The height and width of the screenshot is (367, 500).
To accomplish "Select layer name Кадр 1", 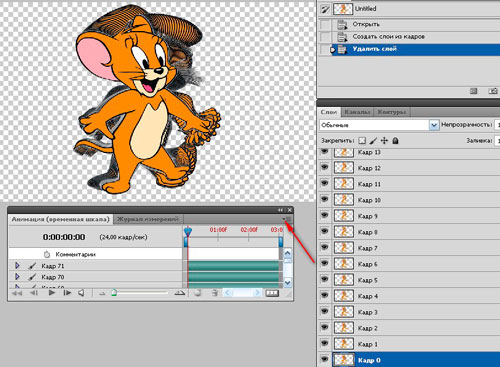I will point(368,344).
